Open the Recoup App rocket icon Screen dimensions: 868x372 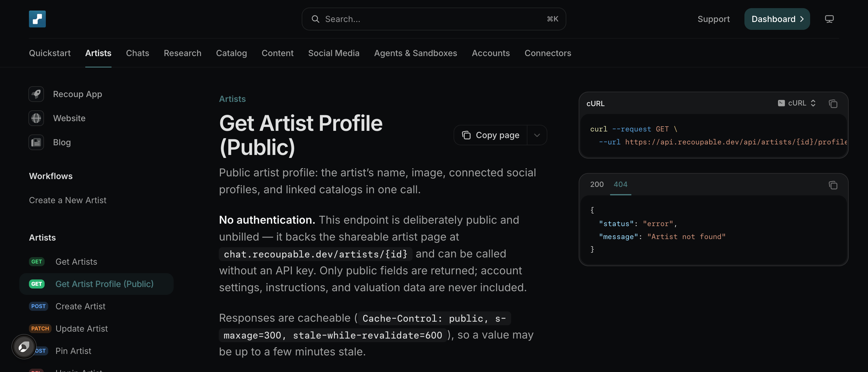click(36, 94)
